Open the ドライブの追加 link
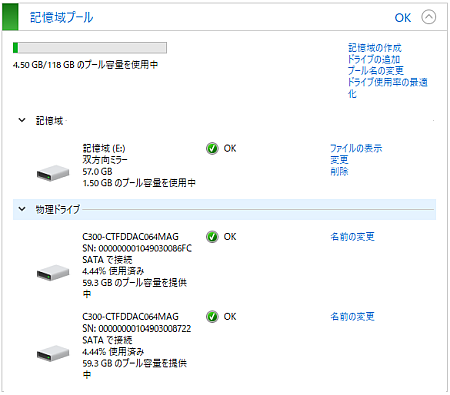450x395 pixels. tap(374, 59)
